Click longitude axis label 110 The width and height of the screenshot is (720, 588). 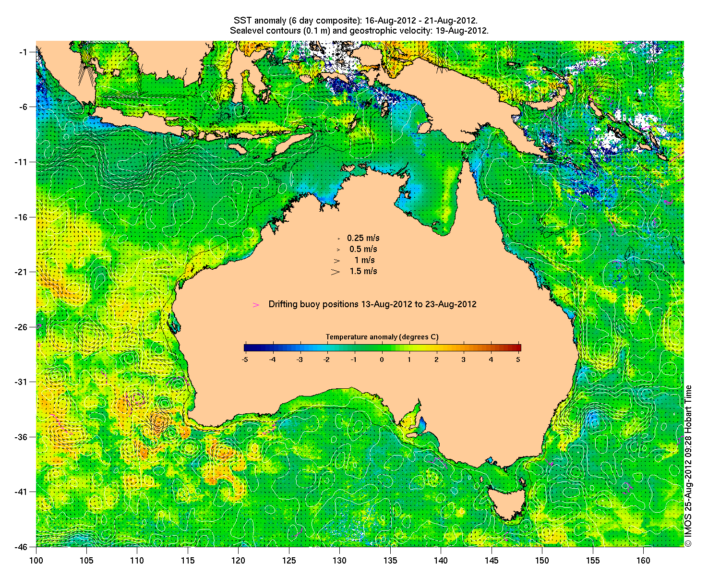137,561
